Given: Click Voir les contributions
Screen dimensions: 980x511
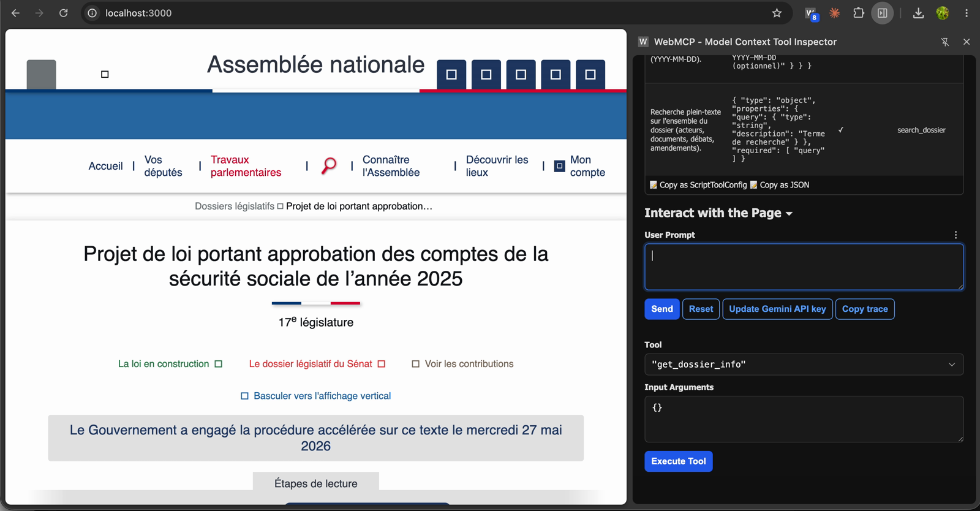Looking at the screenshot, I should point(462,364).
